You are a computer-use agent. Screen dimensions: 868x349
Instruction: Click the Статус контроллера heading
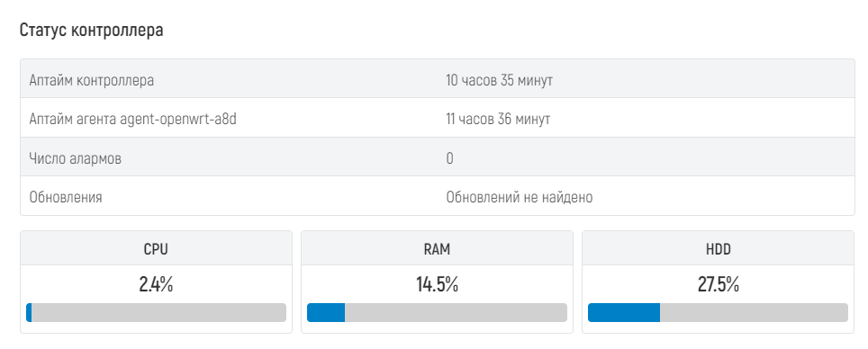[x=91, y=31]
